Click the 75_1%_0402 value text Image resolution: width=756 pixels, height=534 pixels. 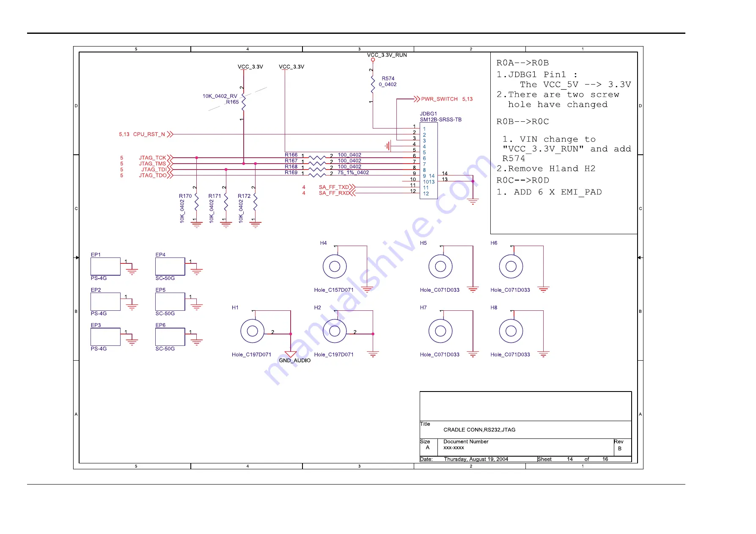[353, 173]
